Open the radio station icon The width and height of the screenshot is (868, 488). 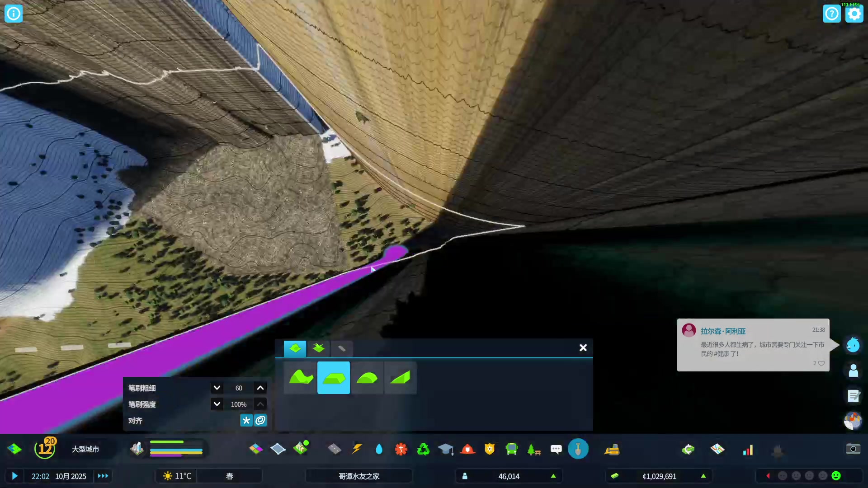tap(853, 421)
